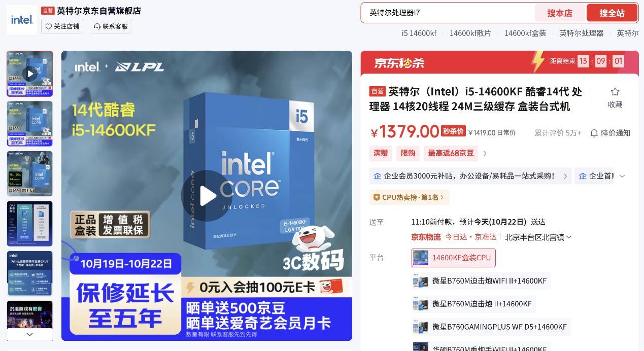
Task: Contact customer service via headset icon
Action: [111, 26]
